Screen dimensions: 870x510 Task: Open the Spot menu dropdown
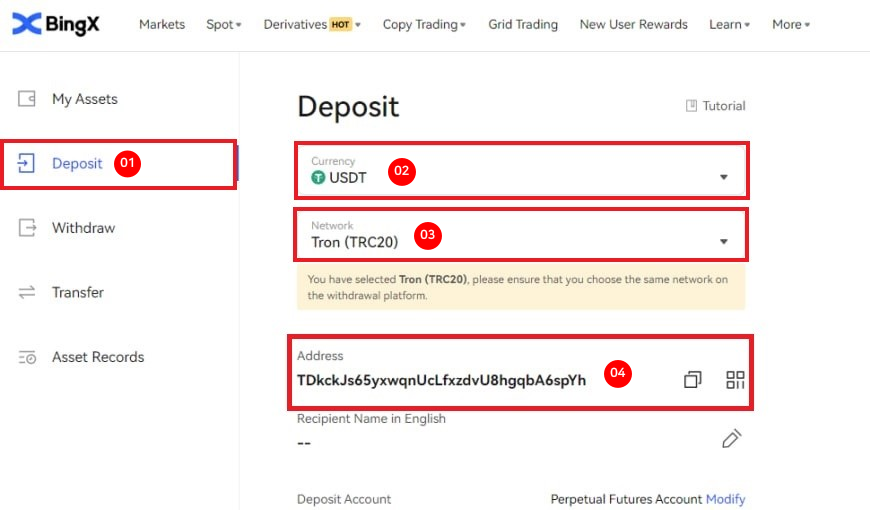pyautogui.click(x=223, y=24)
